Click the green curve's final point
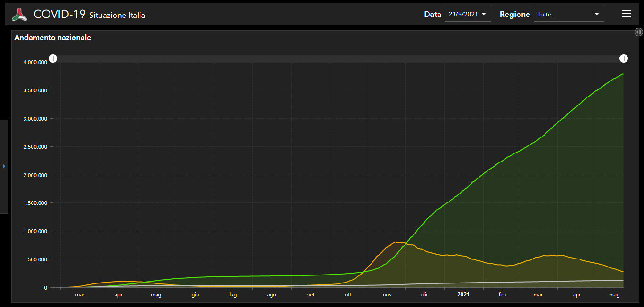644x307 pixels. (x=623, y=74)
